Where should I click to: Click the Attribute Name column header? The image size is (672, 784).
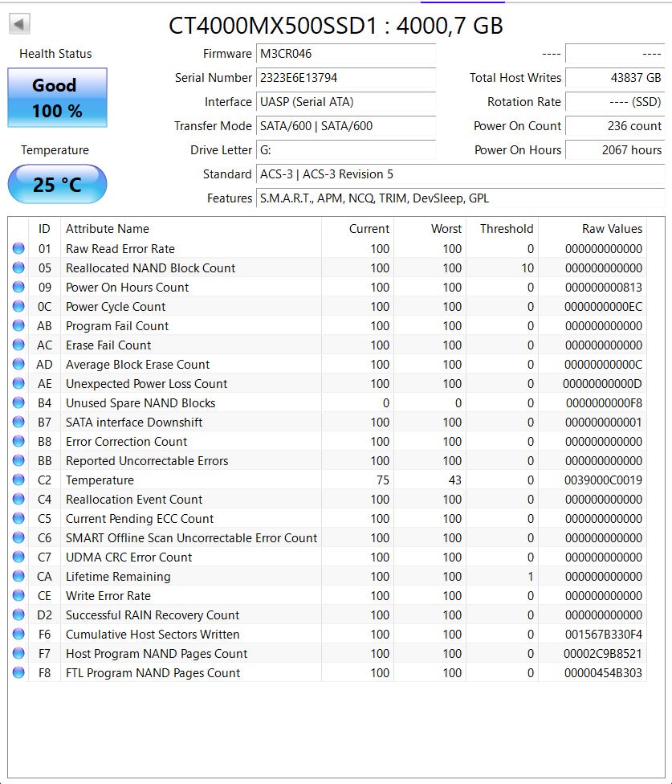click(x=191, y=228)
